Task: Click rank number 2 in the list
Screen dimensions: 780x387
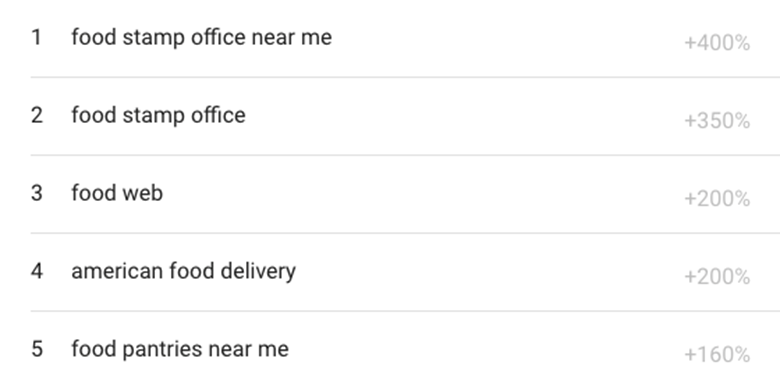Action: (37, 115)
